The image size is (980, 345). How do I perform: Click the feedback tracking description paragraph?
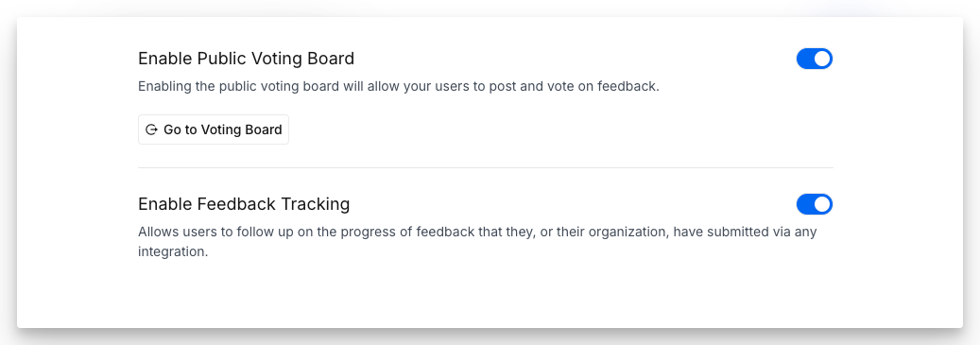point(477,242)
